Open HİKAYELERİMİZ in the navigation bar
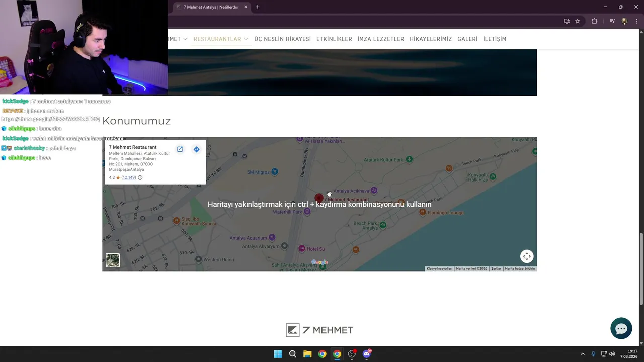The image size is (644, 362). point(431,39)
